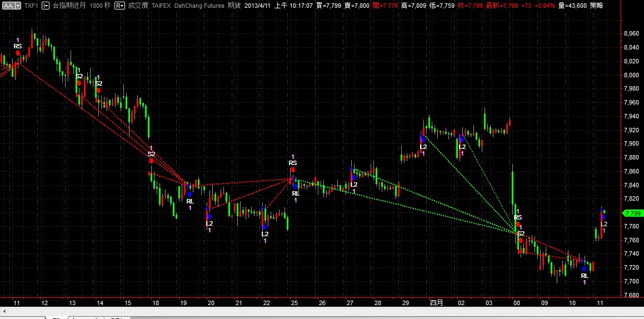Click the 7,940 price axis label
Image resolution: width=644 pixels, height=319 pixels.
click(631, 116)
